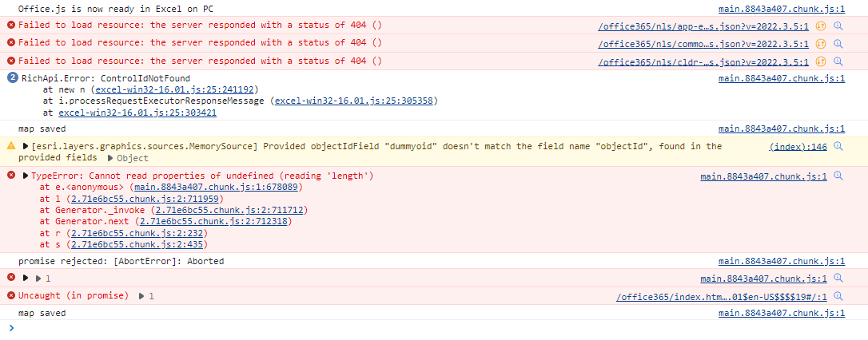This screenshot has width=868, height=340.
Task: Expand the TypeError stack trace triangle
Action: [26, 176]
